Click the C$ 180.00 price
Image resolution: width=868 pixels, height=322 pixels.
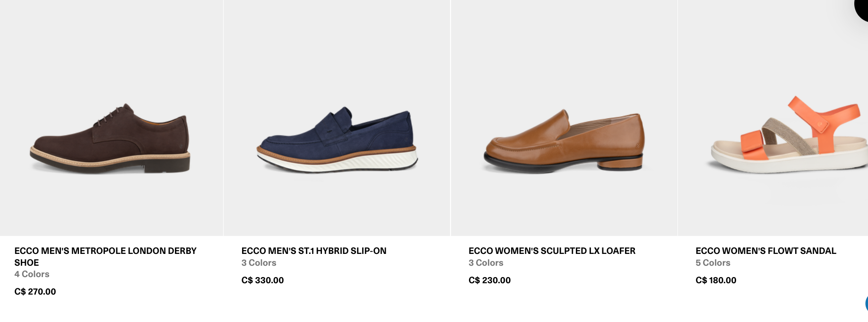[x=716, y=280]
